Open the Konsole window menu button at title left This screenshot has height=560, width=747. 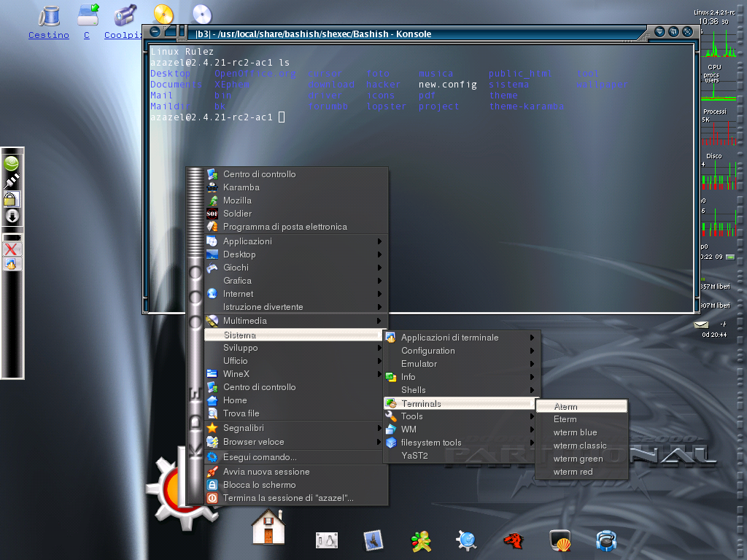[155, 32]
